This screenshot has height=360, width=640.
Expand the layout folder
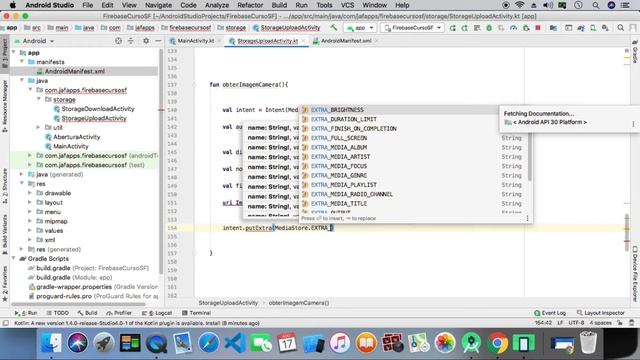30,202
